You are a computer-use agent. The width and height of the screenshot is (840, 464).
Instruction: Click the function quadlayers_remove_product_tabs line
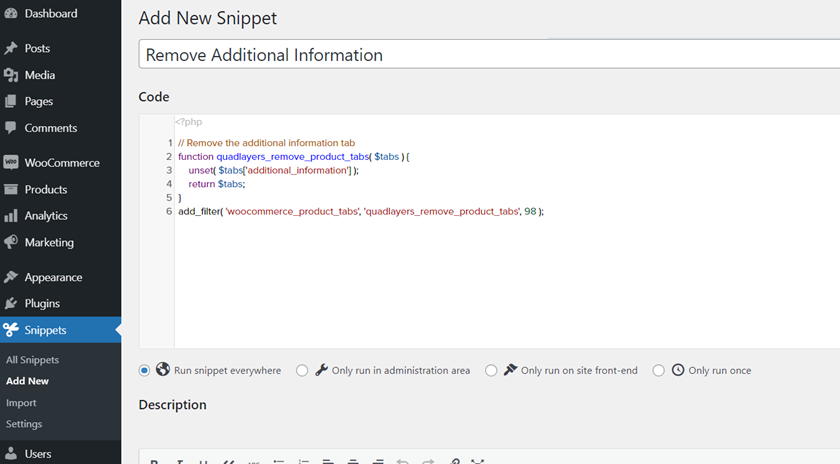point(294,157)
